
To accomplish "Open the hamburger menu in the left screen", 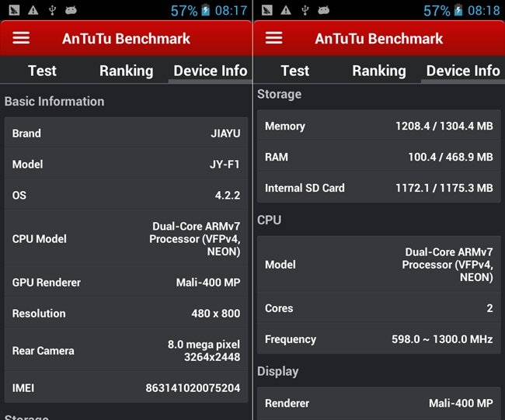I will click(x=21, y=39).
